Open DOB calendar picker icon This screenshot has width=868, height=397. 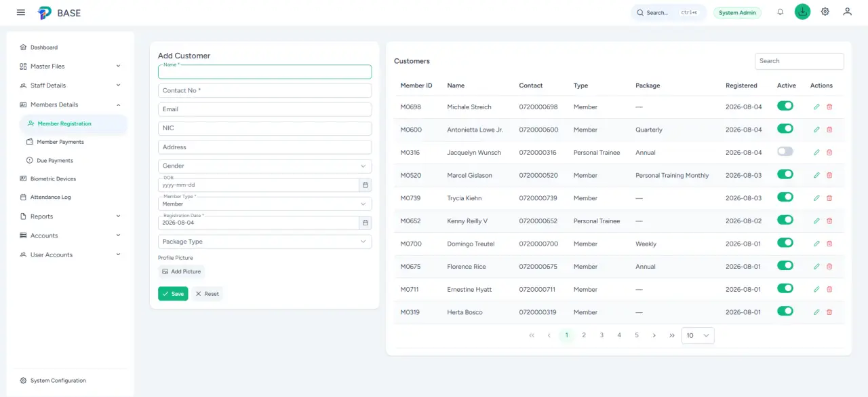(365, 185)
